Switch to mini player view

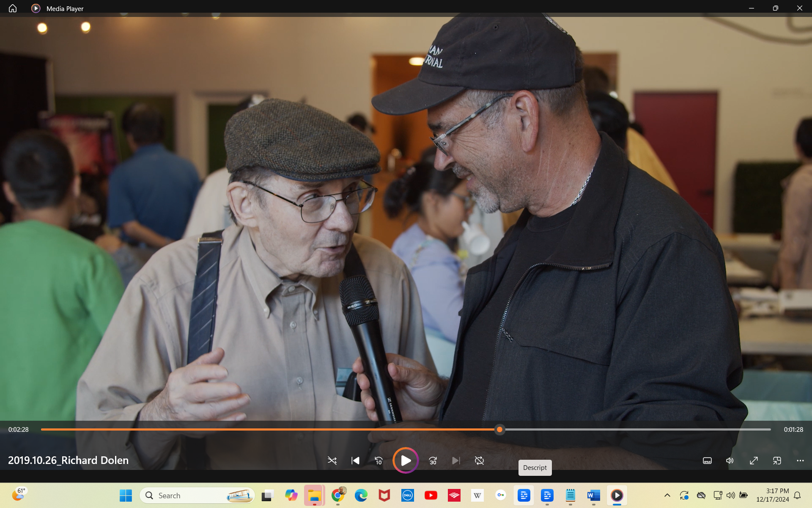777,461
